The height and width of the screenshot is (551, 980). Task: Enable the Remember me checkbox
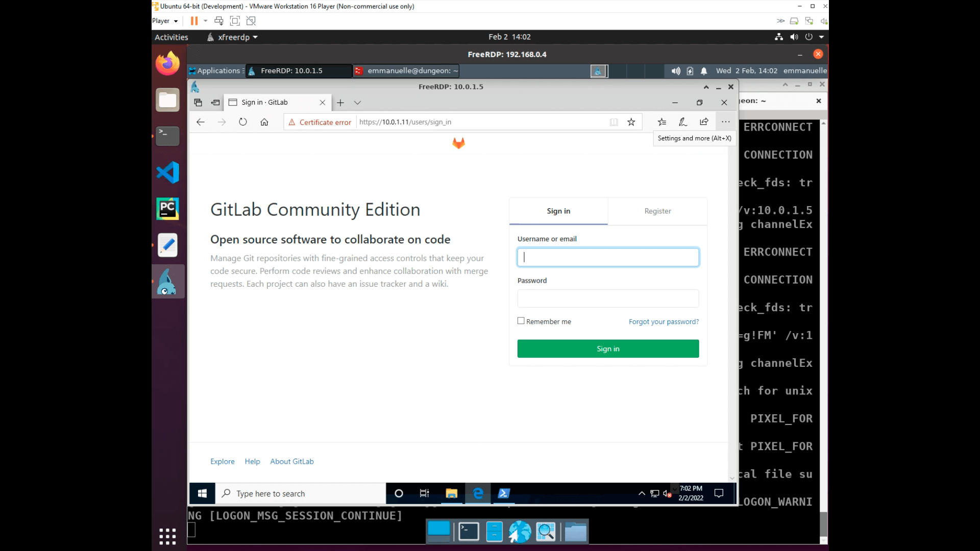point(521,321)
